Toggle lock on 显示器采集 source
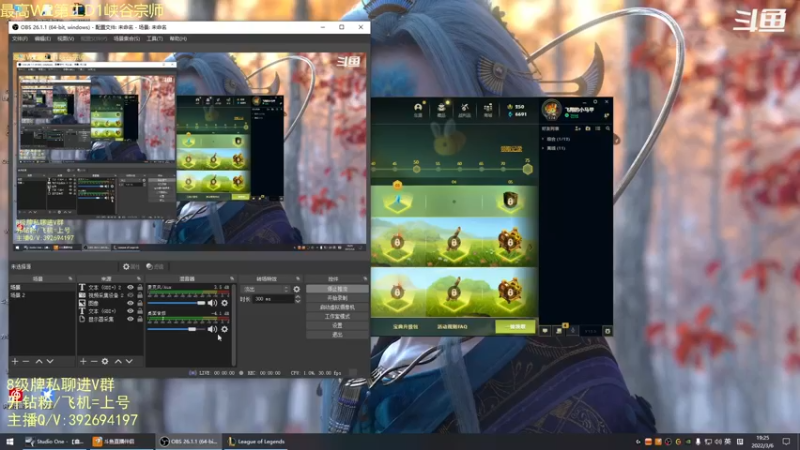Screen dimensions: 800x450 (139, 319)
